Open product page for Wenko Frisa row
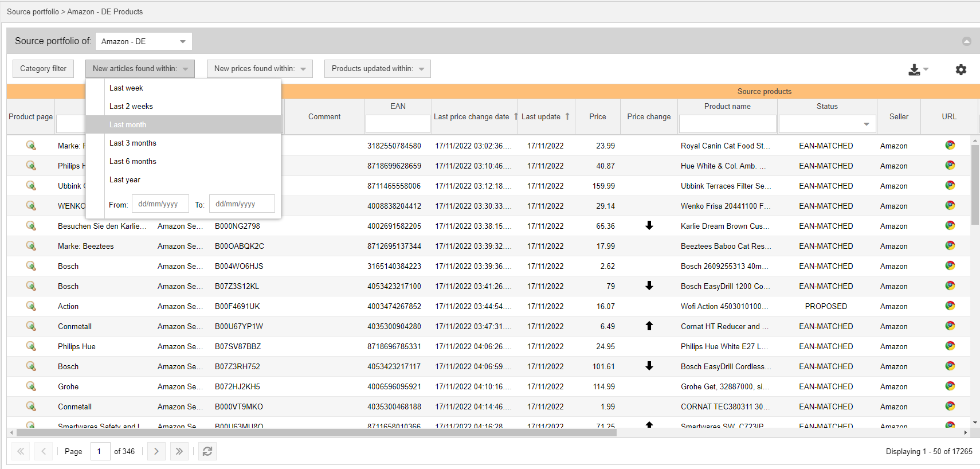 tap(31, 206)
